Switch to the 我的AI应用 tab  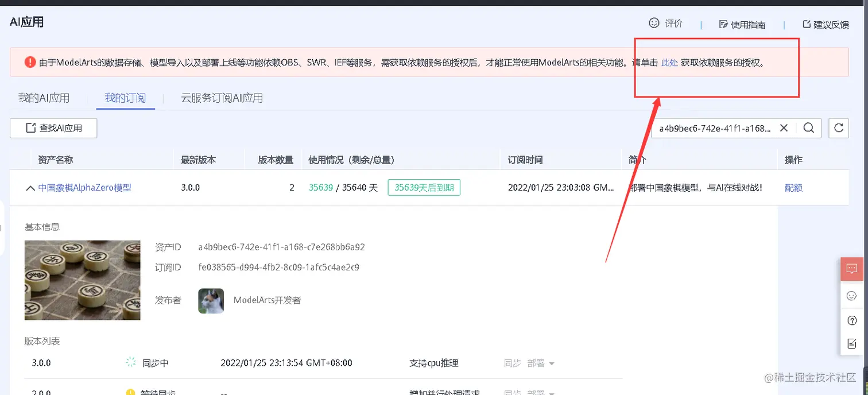pyautogui.click(x=44, y=98)
